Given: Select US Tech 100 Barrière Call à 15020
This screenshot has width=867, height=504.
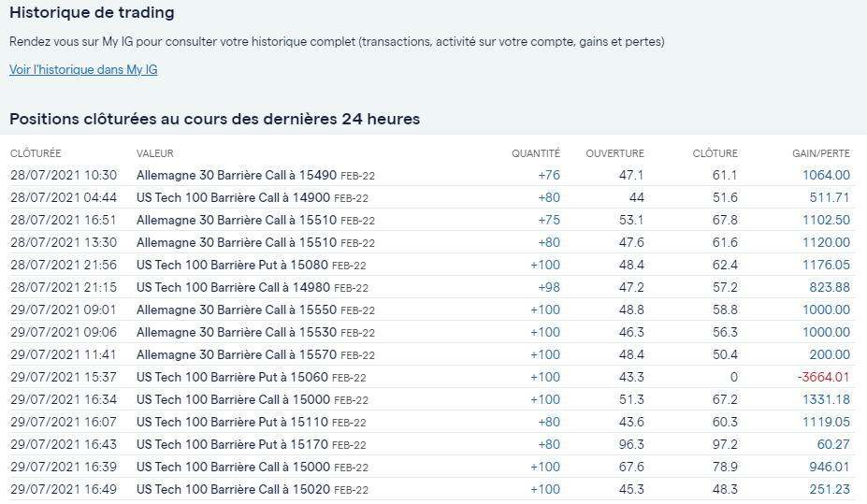Looking at the screenshot, I should tap(233, 489).
